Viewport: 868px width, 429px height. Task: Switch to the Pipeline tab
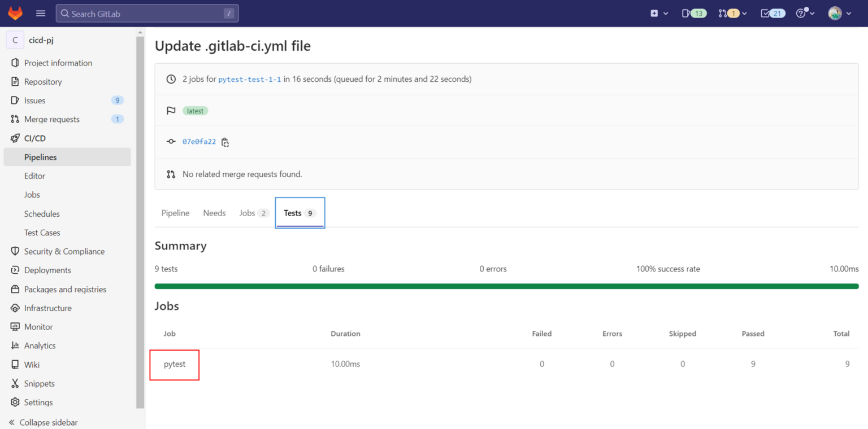click(x=175, y=213)
